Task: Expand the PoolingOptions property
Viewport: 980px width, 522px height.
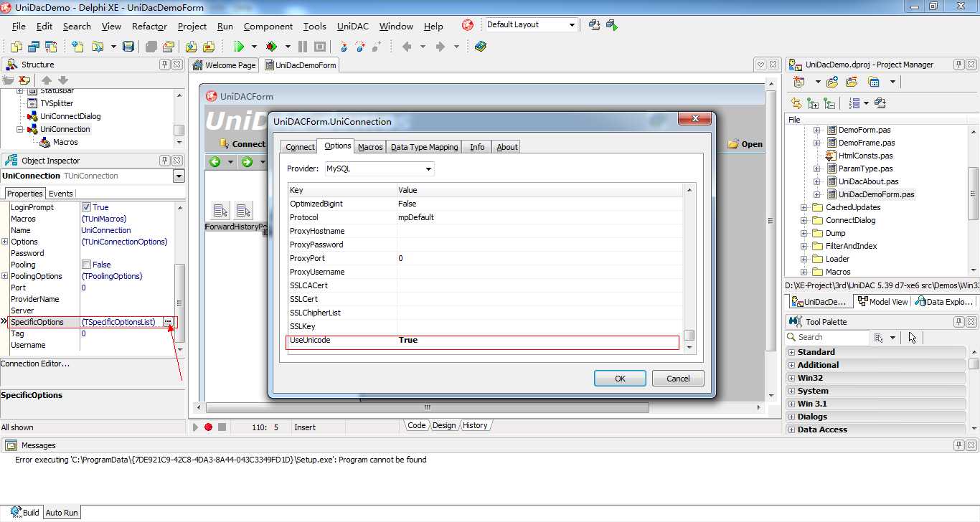Action: coord(5,276)
